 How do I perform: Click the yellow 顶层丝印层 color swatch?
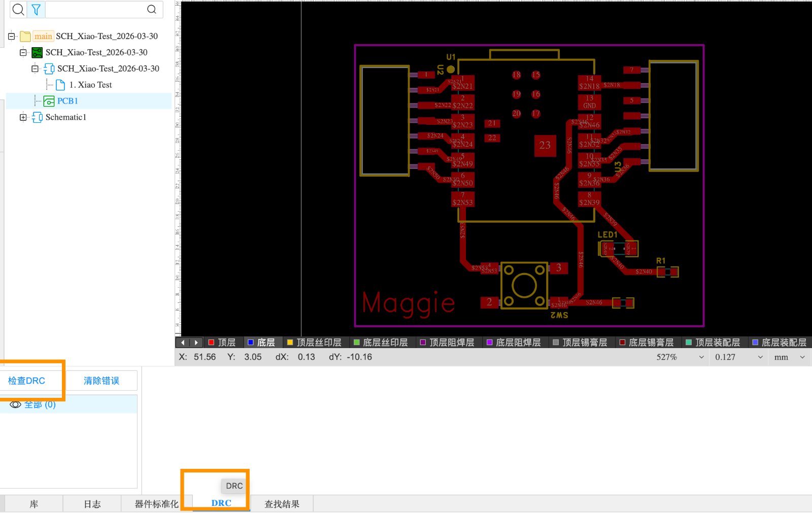pos(290,343)
